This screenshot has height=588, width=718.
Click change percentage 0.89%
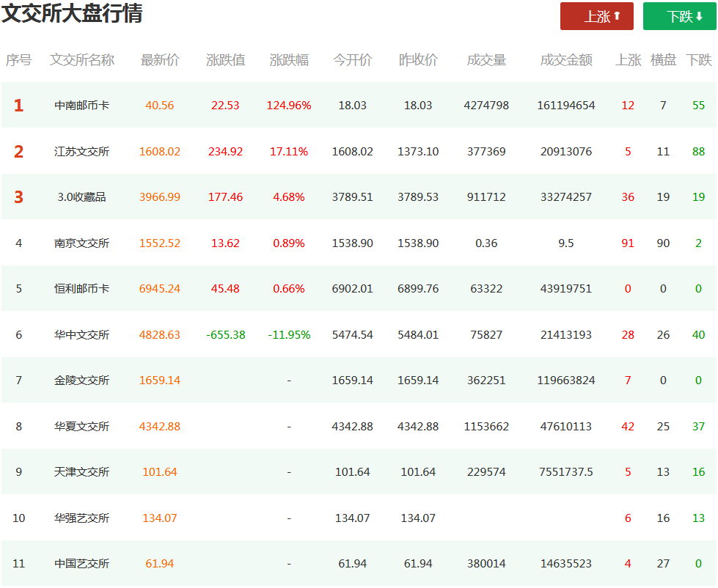tap(289, 243)
